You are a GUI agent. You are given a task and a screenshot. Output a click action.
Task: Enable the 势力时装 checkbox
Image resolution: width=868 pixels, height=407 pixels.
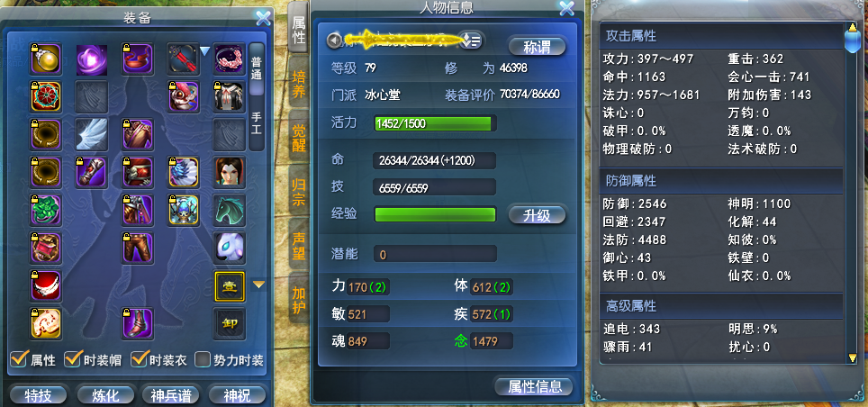(203, 359)
